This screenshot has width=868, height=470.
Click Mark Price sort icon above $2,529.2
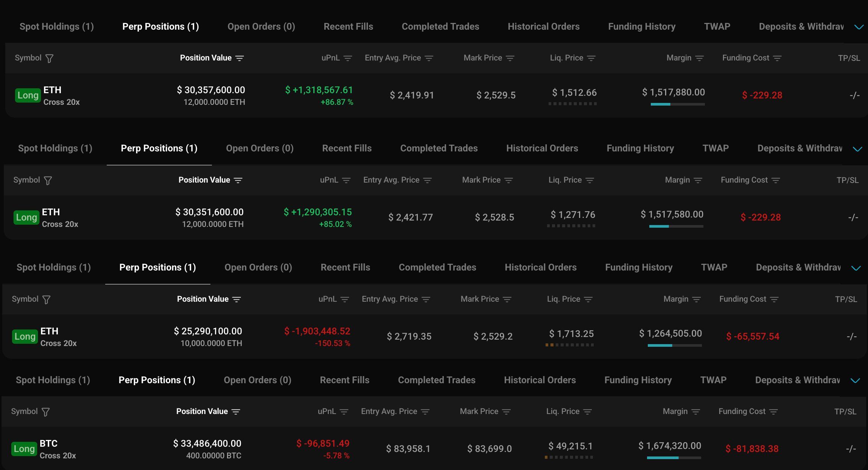click(x=507, y=299)
